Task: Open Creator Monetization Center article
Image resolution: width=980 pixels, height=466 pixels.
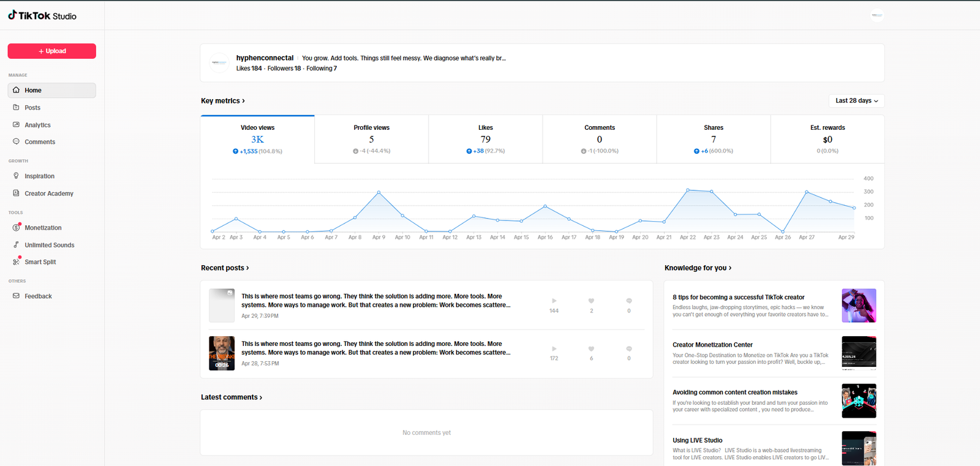Action: (774, 353)
